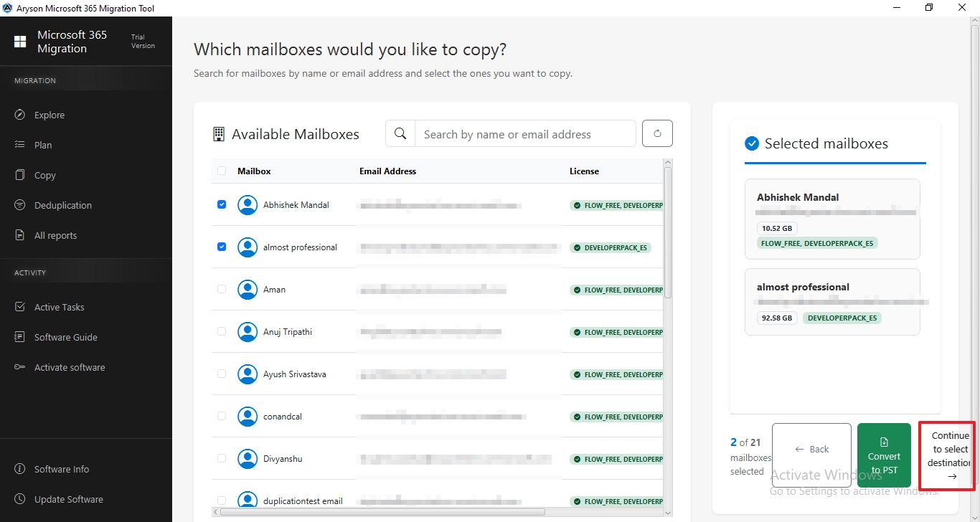Viewport: 980px width, 522px height.
Task: Focus the Search by name or email field
Action: 525,134
